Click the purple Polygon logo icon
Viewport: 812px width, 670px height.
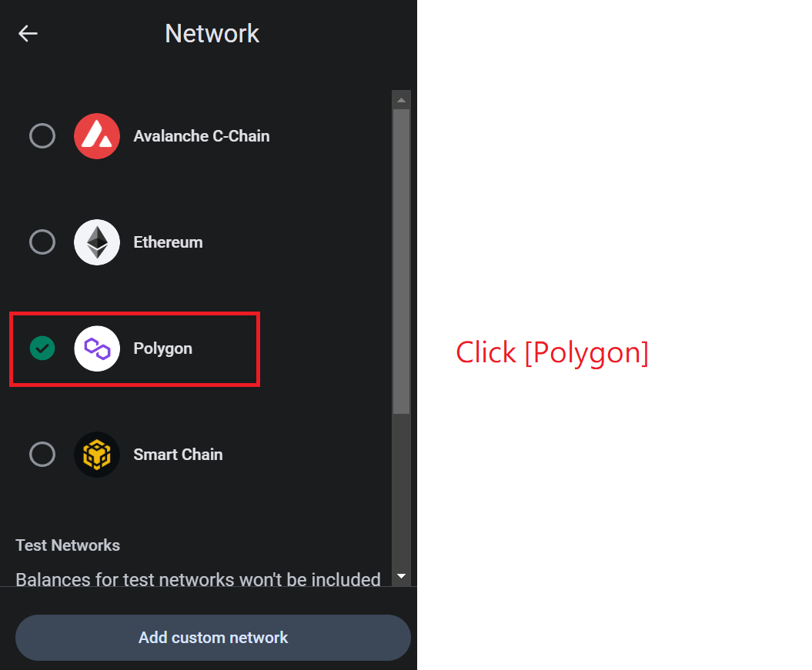tap(97, 348)
